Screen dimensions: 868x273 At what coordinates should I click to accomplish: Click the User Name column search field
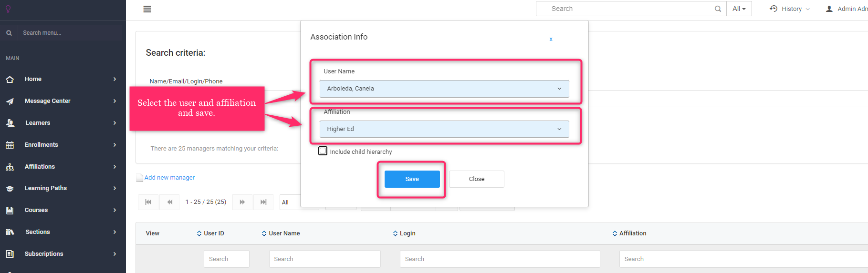(324, 259)
